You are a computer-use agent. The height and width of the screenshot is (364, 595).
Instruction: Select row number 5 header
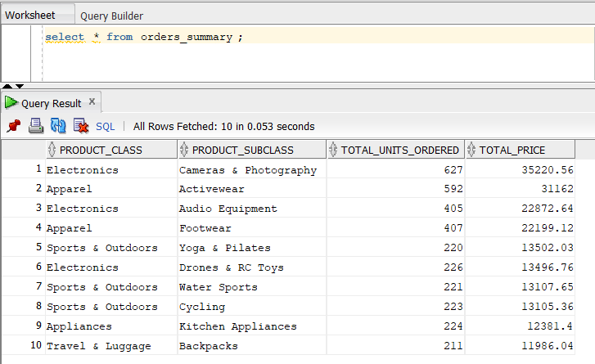click(23, 248)
